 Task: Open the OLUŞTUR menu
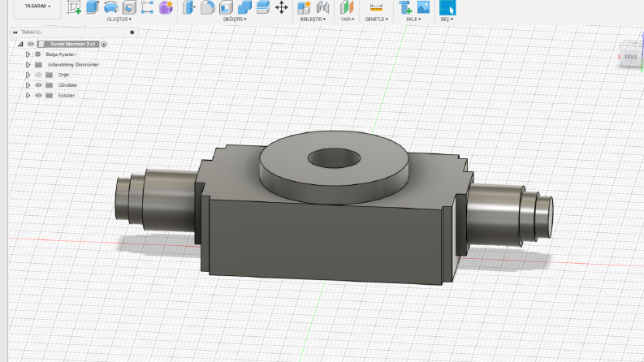point(119,19)
